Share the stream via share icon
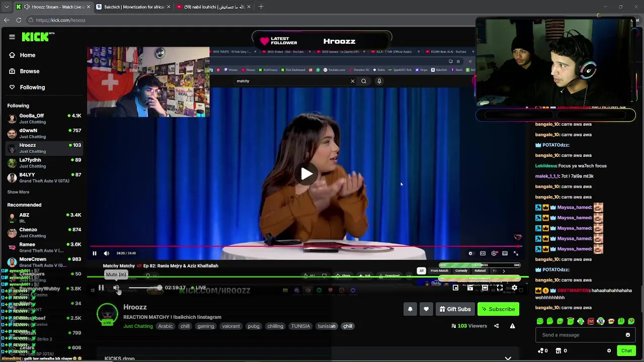 pos(496,326)
